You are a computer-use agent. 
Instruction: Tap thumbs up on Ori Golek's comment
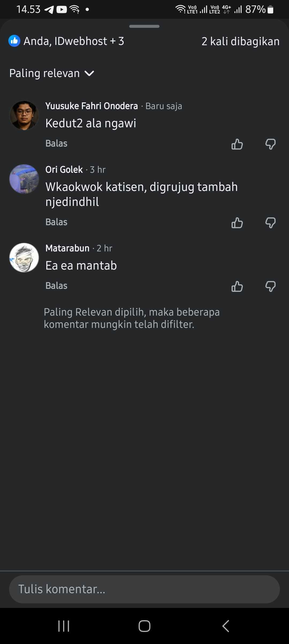[237, 223]
